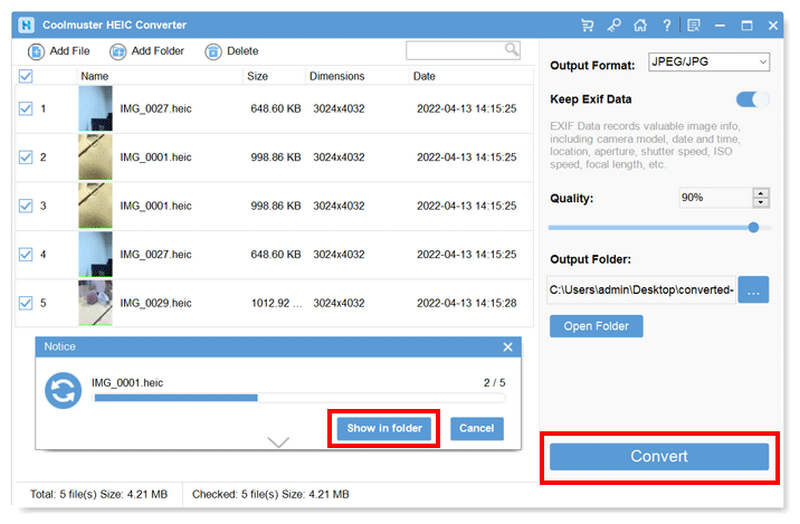Open the feedback notes icon

click(693, 25)
